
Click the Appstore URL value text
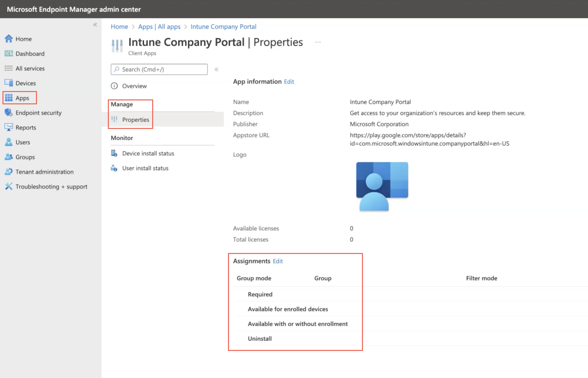(429, 139)
